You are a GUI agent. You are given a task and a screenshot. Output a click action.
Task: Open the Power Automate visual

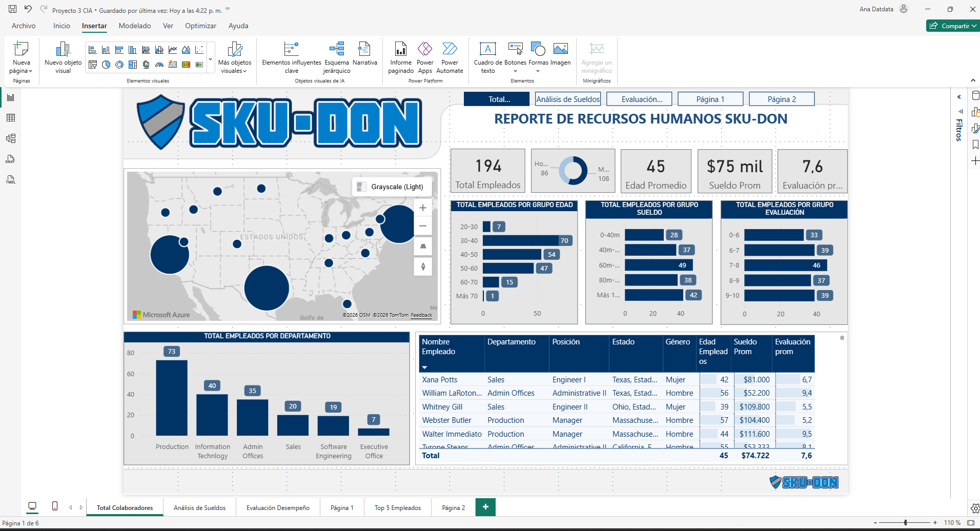tap(450, 56)
